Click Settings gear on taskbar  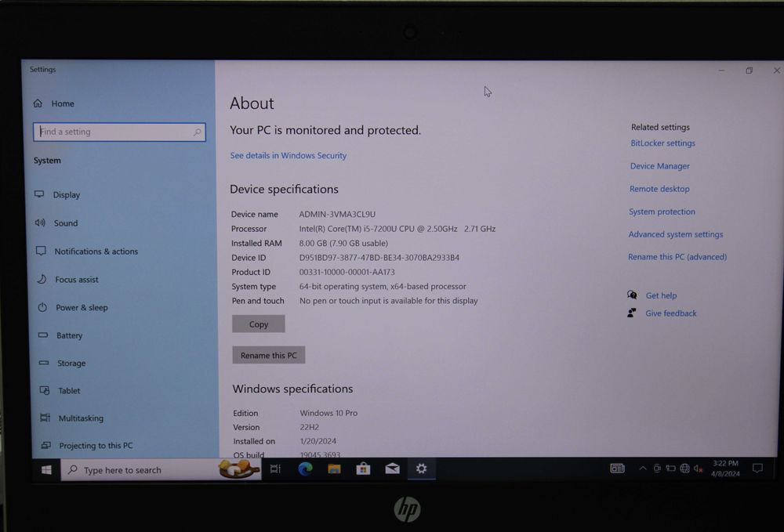pos(422,468)
